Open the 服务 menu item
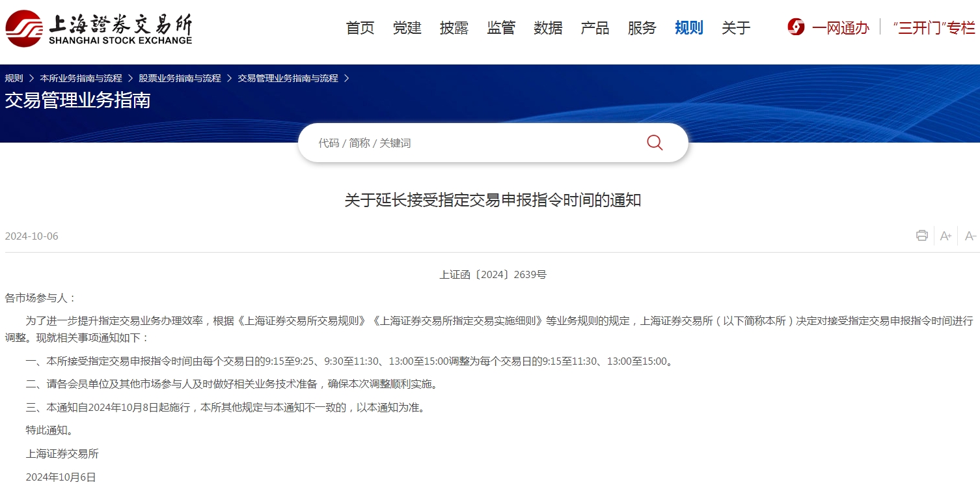 tap(642, 28)
